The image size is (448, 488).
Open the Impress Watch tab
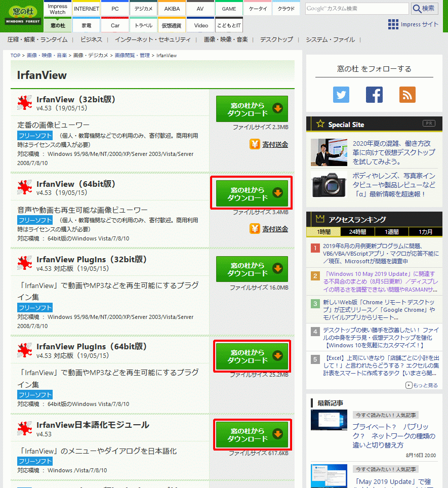[58, 9]
